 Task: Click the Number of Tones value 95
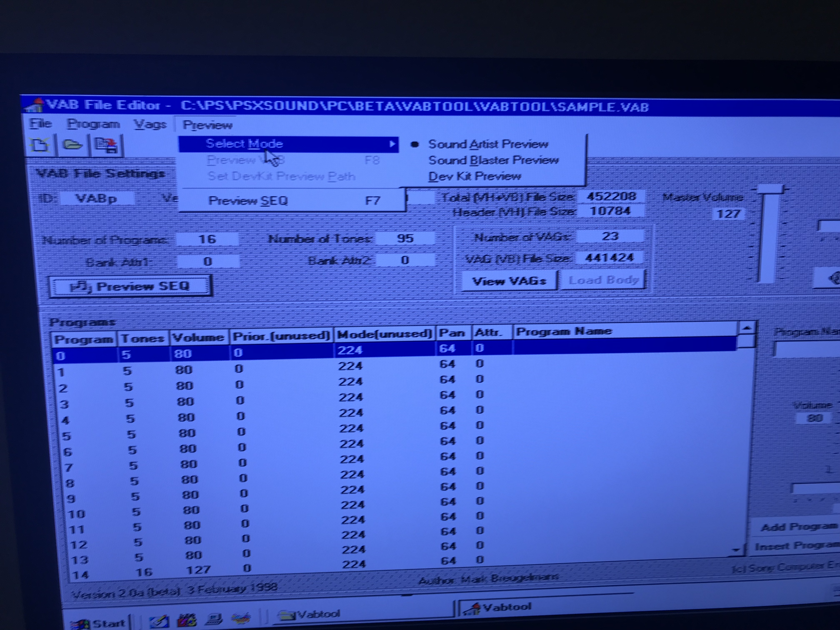[x=405, y=238]
